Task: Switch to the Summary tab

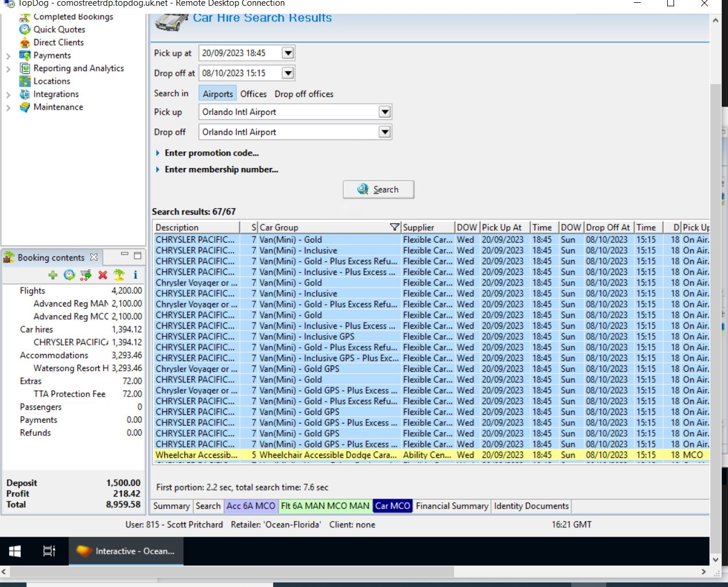Action: click(x=172, y=506)
